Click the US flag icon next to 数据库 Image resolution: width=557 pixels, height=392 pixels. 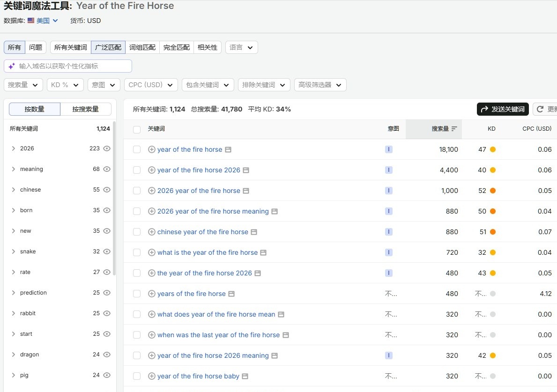tap(31, 21)
